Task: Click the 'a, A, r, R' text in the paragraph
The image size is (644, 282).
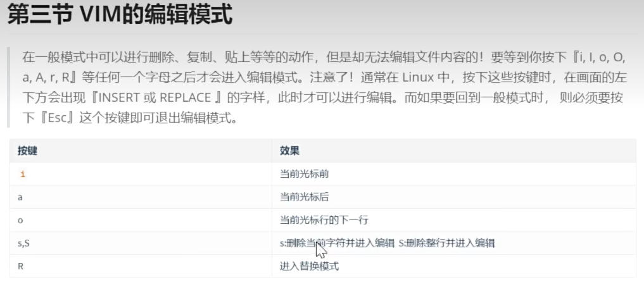Action: tap(47, 78)
